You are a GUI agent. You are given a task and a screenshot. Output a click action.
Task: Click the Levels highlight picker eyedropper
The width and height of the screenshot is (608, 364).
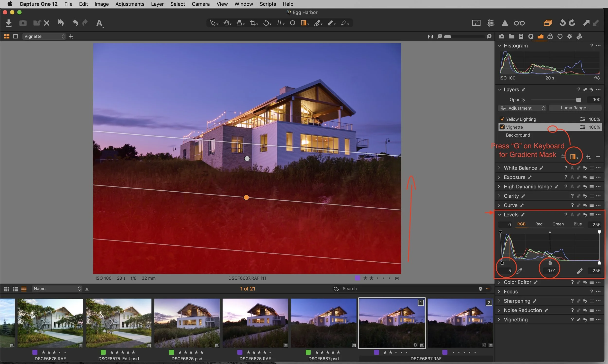(579, 271)
